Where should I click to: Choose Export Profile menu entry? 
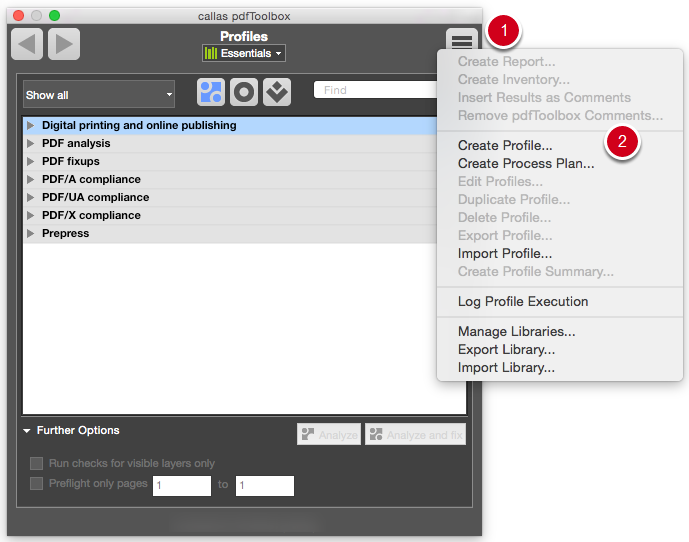pos(505,236)
